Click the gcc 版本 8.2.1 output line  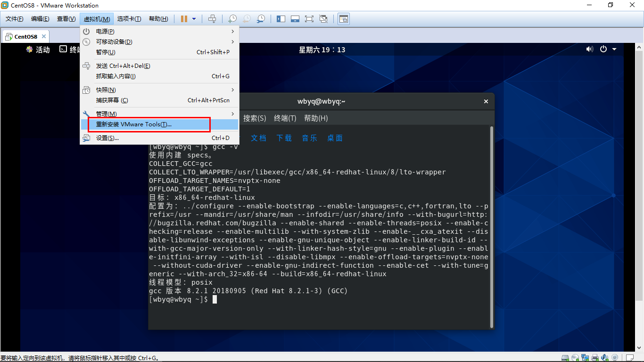(248, 291)
